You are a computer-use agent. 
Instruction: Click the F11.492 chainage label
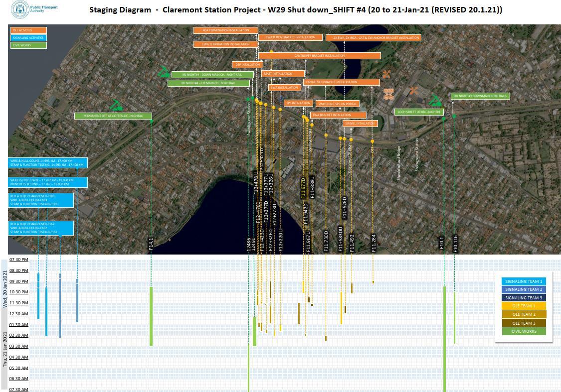(352, 244)
